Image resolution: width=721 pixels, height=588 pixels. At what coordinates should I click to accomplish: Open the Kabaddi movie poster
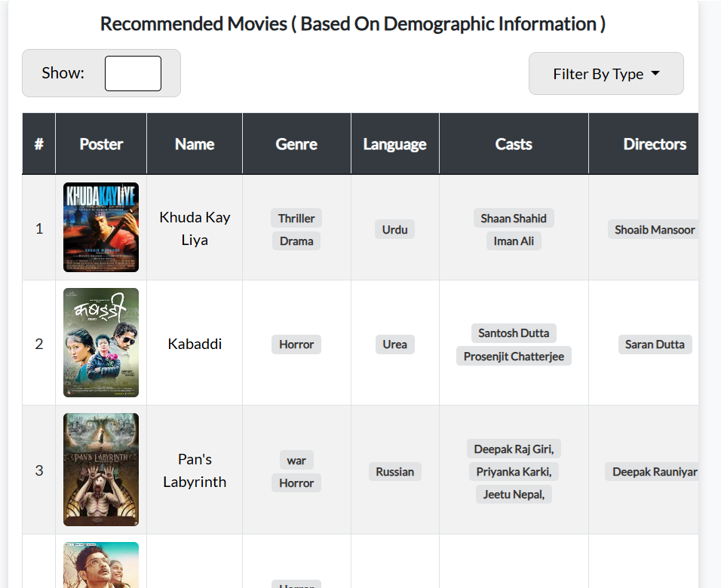click(101, 343)
